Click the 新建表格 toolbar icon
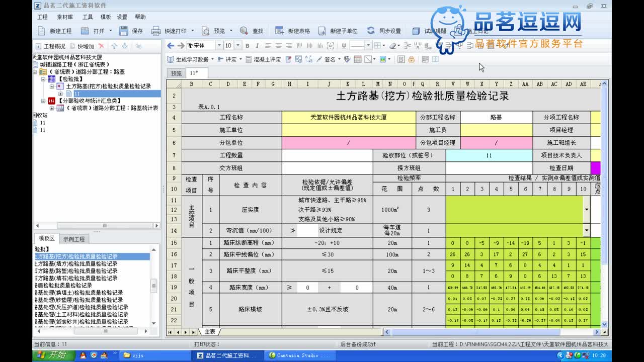The width and height of the screenshot is (644, 362). 279,31
